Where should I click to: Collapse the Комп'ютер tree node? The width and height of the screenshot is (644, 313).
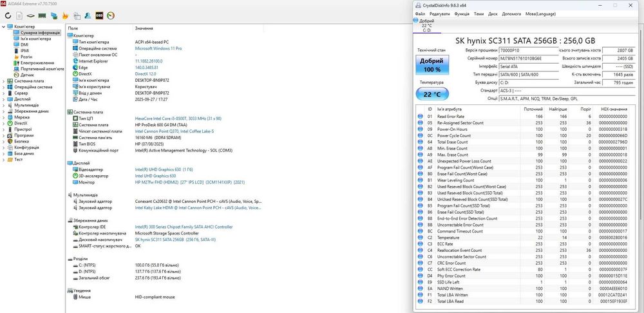point(4,26)
